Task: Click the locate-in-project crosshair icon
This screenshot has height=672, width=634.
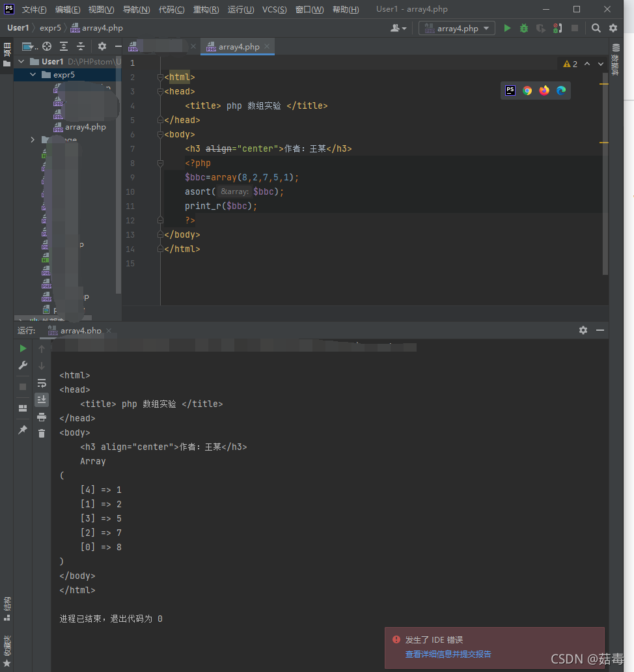Action: click(47, 46)
